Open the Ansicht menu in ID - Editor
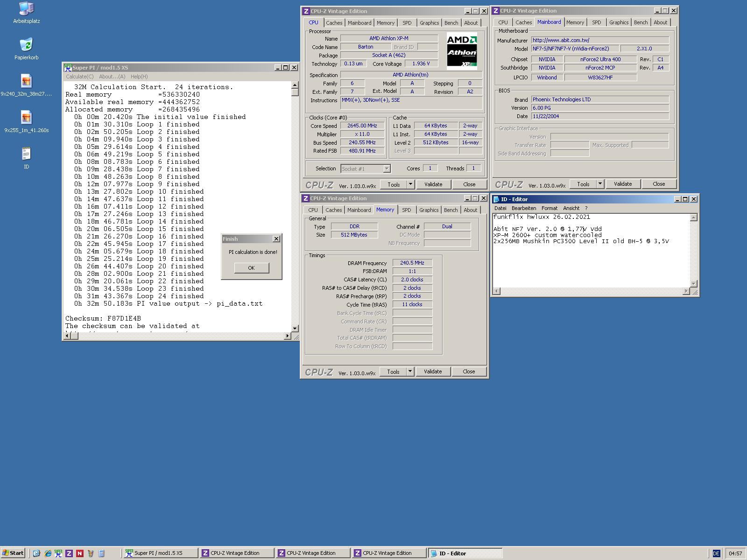Screen dimensions: 747x560 pos(571,208)
